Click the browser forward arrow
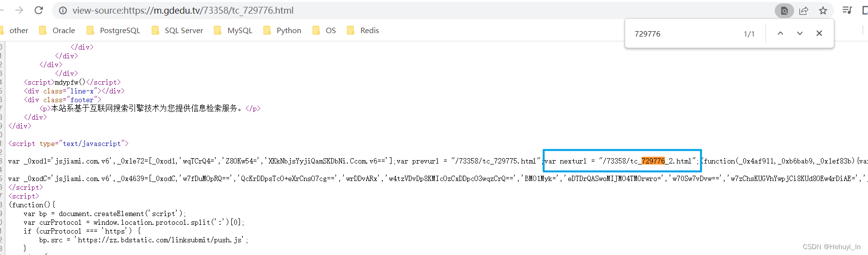This screenshot has height=255, width=868. point(19,10)
